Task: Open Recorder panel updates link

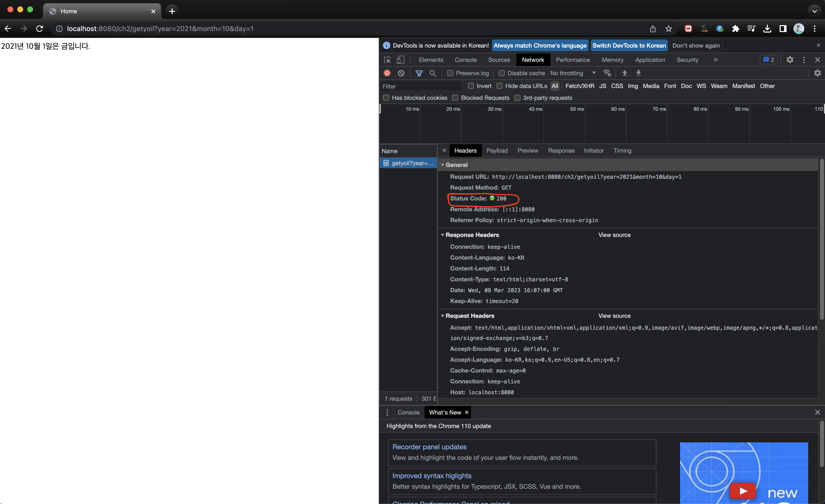Action: [429, 447]
